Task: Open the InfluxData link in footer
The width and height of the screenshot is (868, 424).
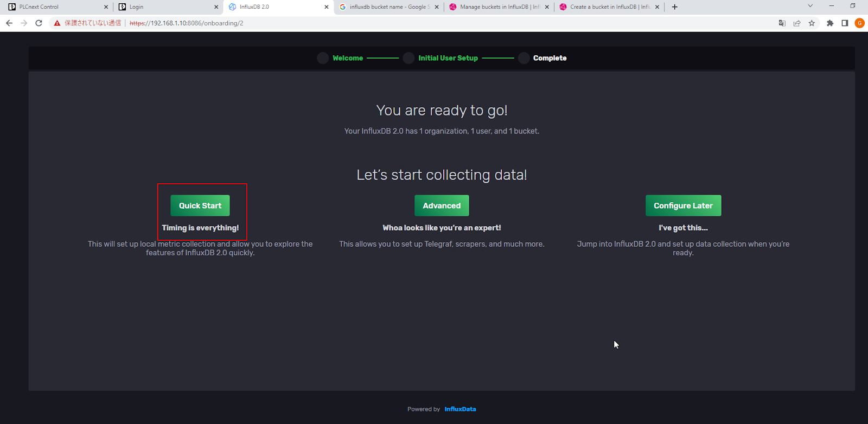Action: pos(460,409)
